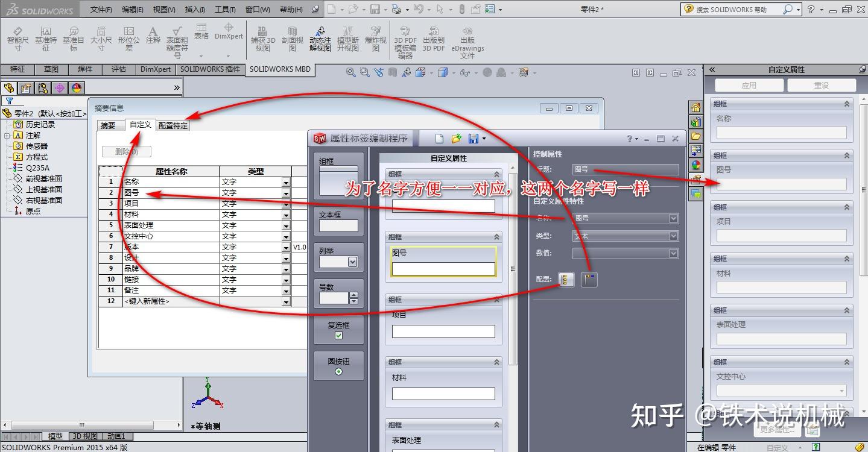Expand the 注解 tree node

pos(7,136)
